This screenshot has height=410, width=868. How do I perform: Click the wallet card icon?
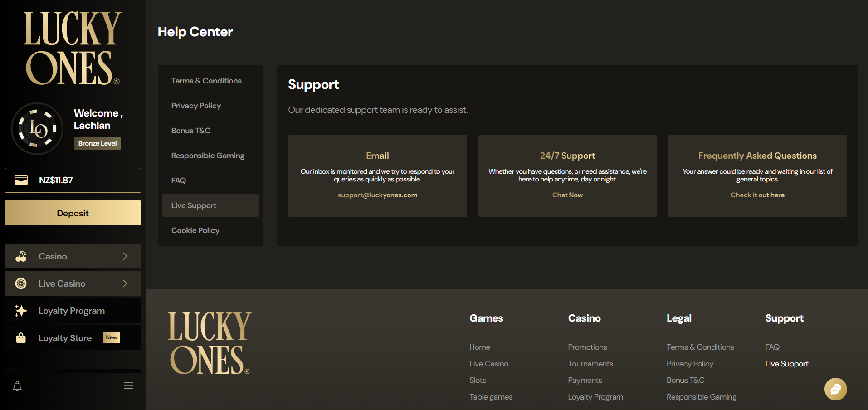21,180
